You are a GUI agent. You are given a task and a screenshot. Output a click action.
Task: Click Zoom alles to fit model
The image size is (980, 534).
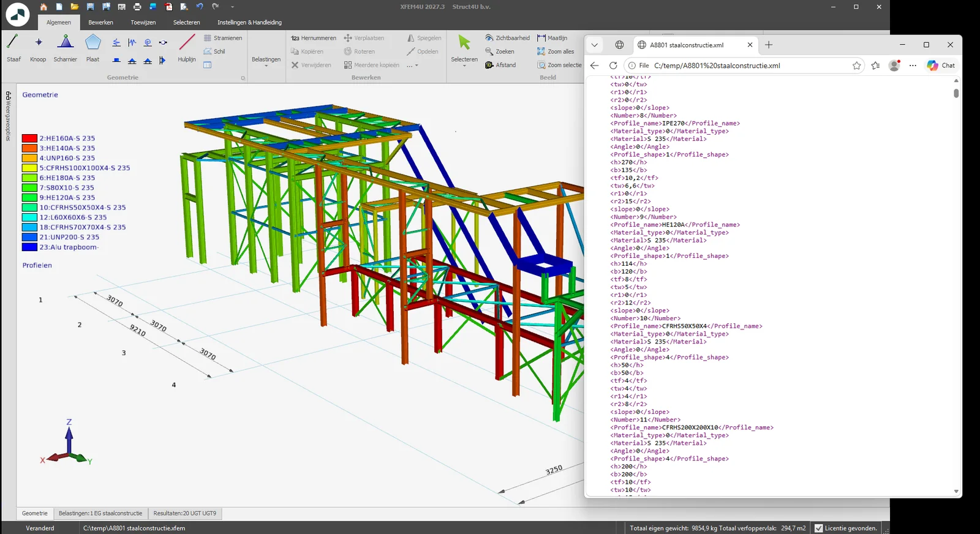(556, 51)
